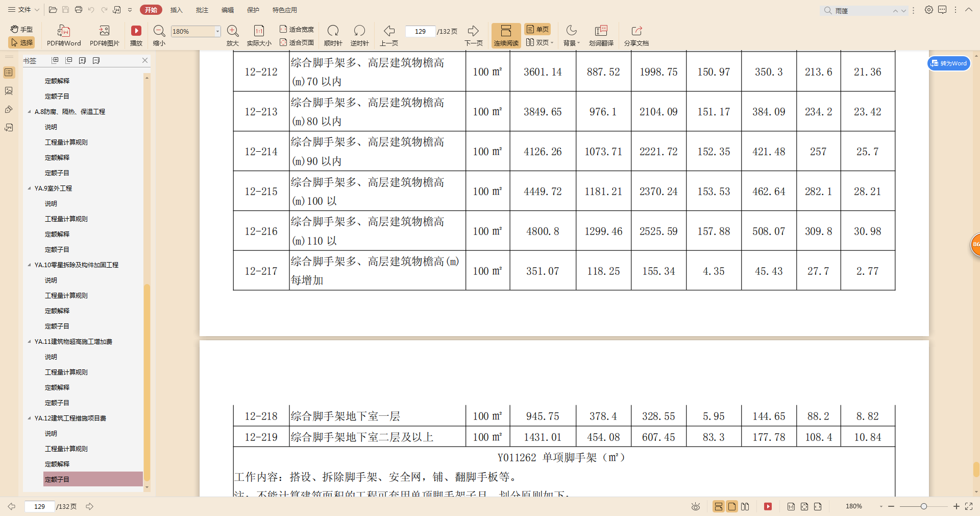980x516 pixels.
Task: Switch to the 特色应用 tab
Action: click(x=284, y=10)
